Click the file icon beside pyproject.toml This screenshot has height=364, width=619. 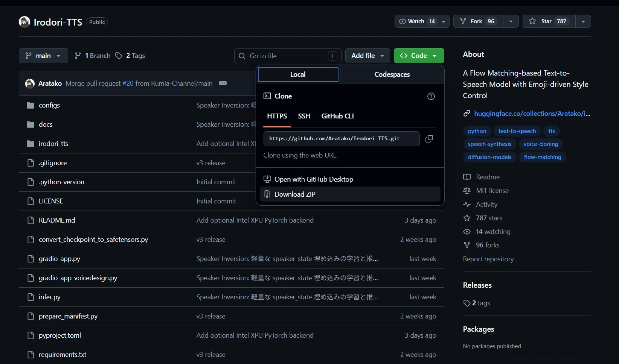click(31, 335)
